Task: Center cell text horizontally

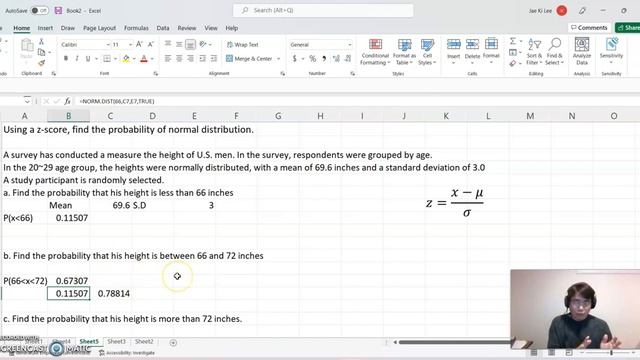Action: (x=179, y=59)
